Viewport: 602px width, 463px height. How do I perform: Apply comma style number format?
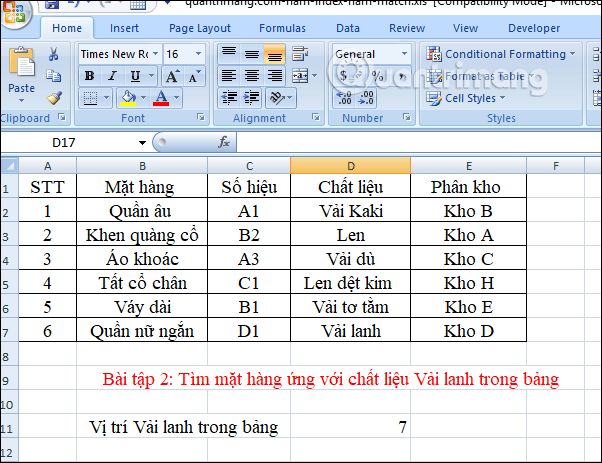(x=400, y=76)
